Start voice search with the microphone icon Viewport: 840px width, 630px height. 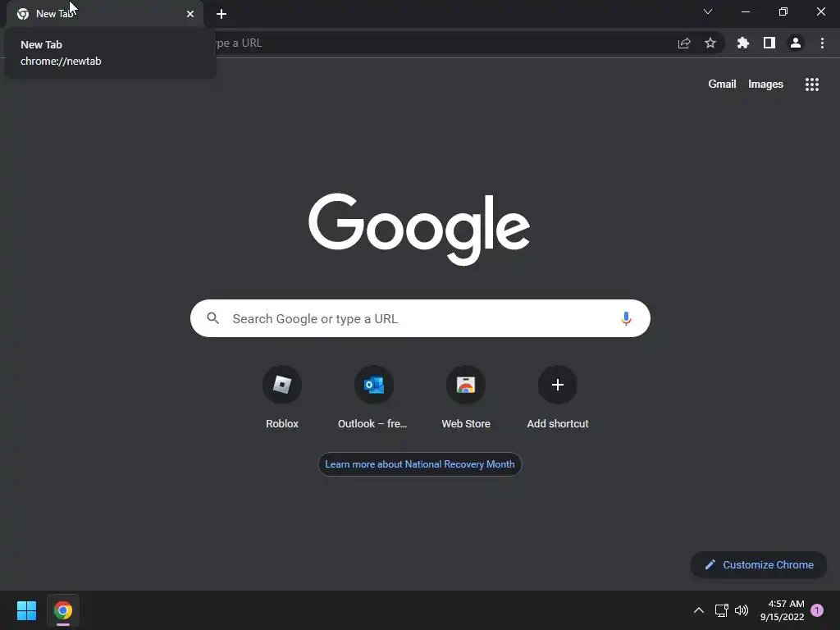tap(626, 318)
